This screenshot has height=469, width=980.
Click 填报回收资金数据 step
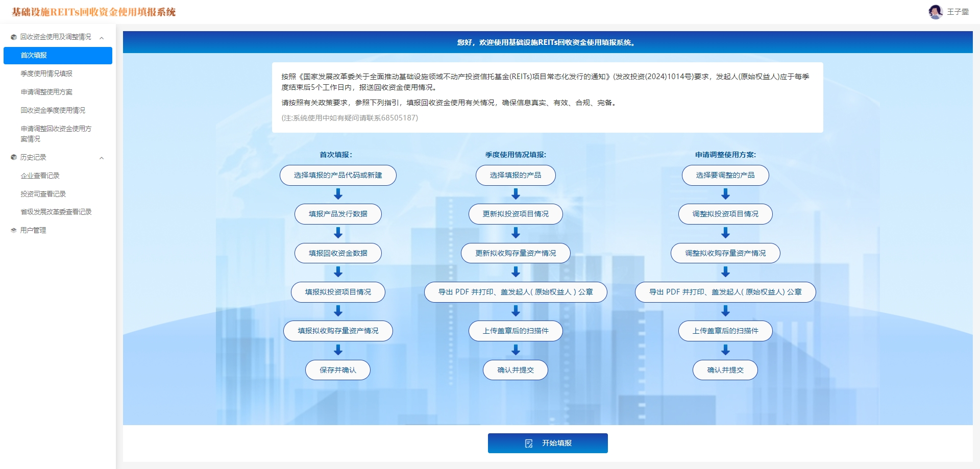click(338, 253)
